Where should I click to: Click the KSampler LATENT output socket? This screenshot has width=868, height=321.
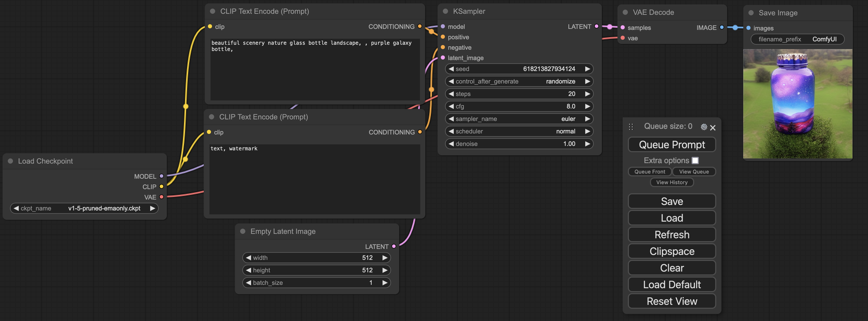596,26
